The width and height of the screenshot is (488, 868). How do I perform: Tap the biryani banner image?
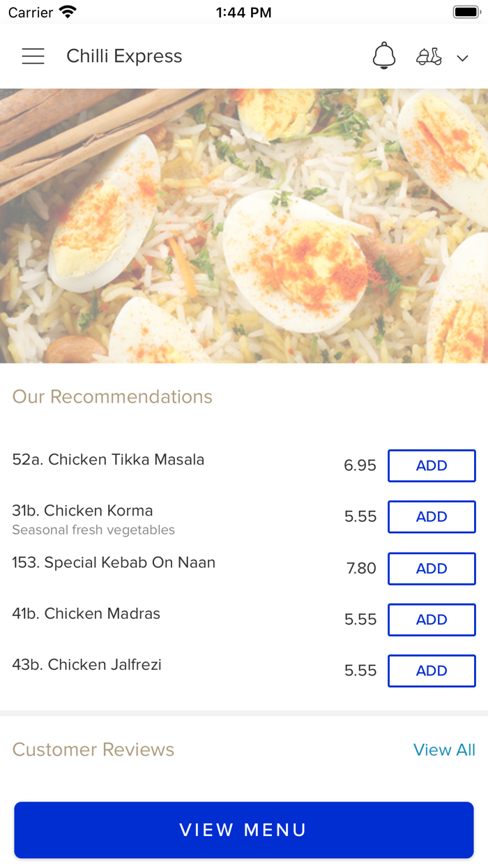(x=244, y=225)
